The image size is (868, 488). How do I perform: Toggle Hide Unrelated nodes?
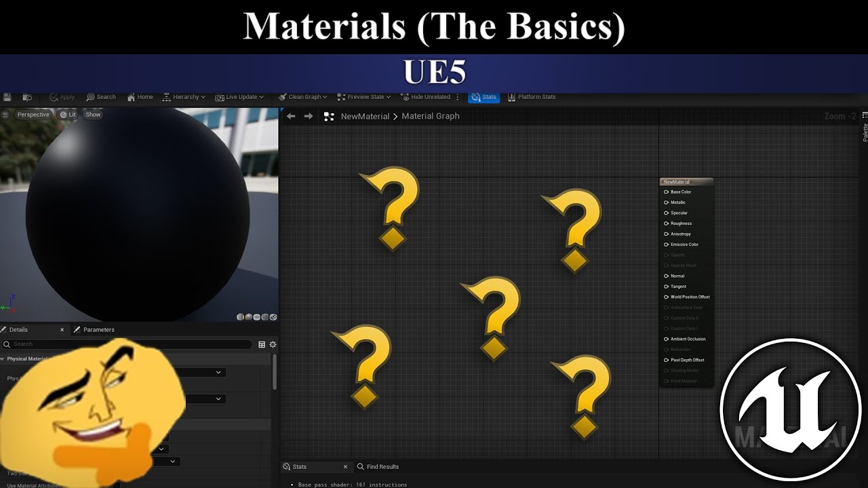tap(425, 97)
